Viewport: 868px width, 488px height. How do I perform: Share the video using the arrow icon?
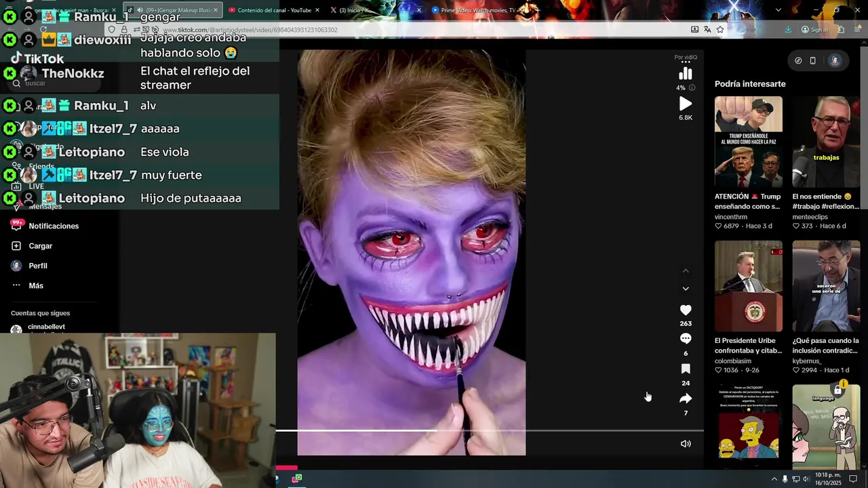pos(686,399)
